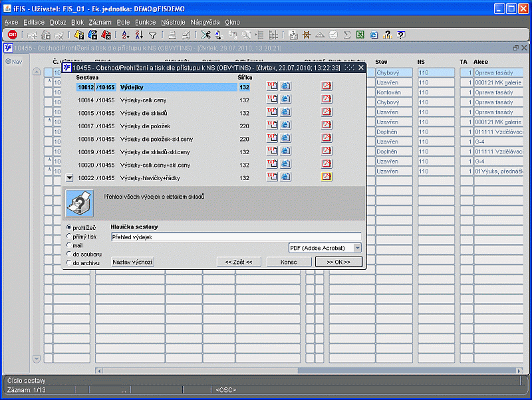Open the Akce menu
Image resolution: width=532 pixels, height=400 pixels.
tap(11, 23)
